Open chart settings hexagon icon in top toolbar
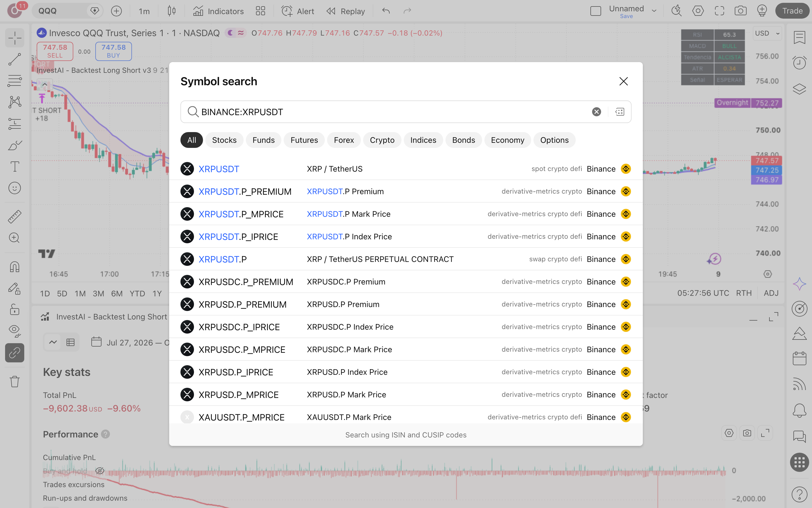This screenshot has height=508, width=812. [698, 11]
